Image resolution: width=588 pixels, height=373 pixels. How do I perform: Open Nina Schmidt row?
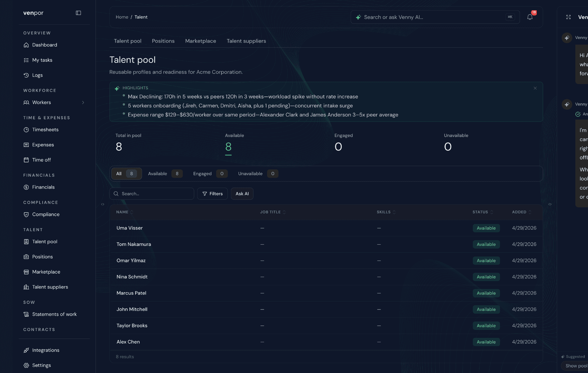pyautogui.click(x=326, y=277)
